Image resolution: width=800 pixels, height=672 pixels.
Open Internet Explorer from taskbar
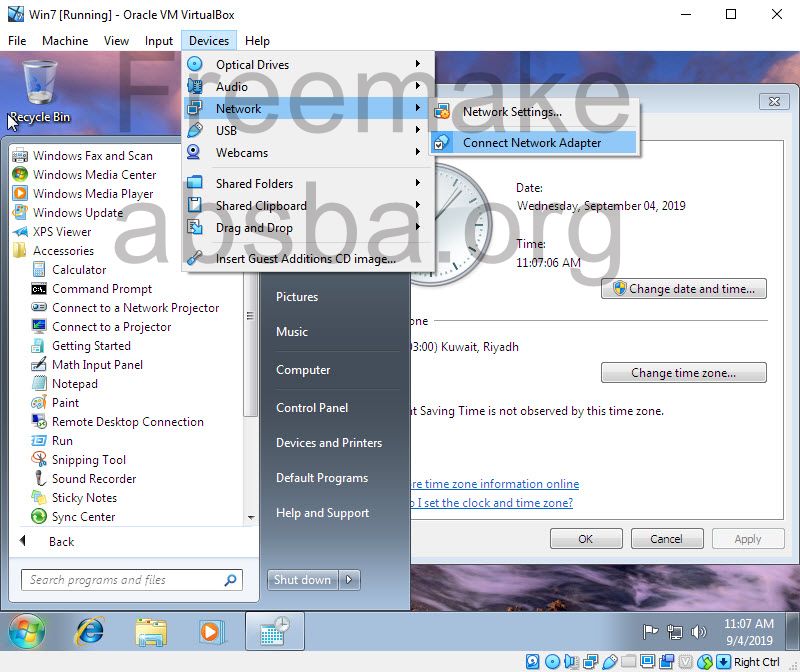(x=90, y=632)
